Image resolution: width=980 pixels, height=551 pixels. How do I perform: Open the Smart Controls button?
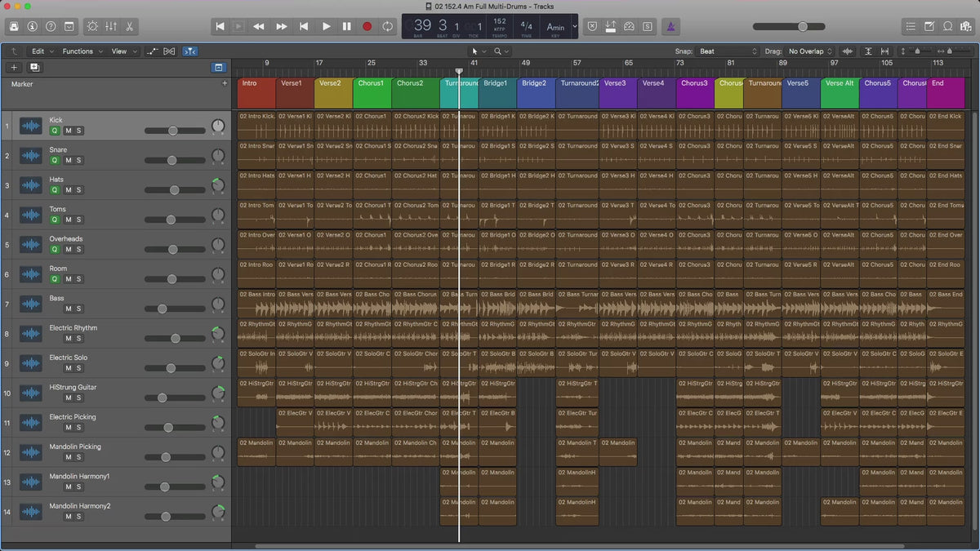[x=91, y=26]
